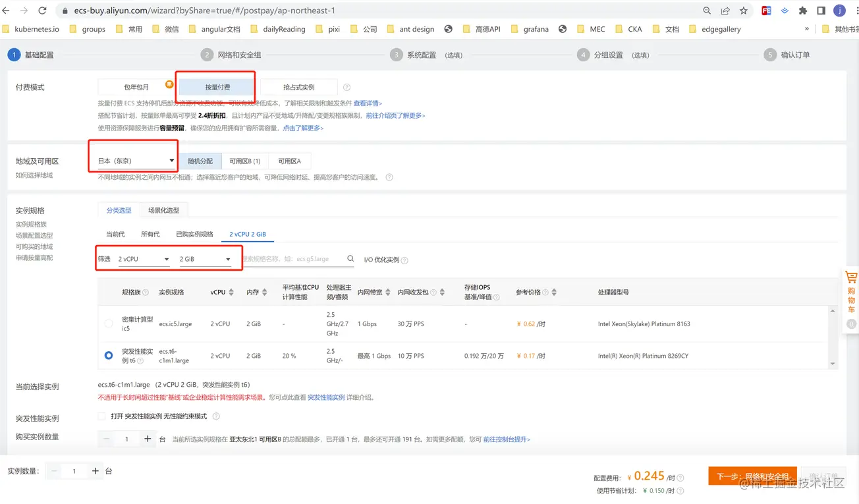The image size is (859, 504).
Task: Bookmark this page with the star icon
Action: click(x=744, y=11)
